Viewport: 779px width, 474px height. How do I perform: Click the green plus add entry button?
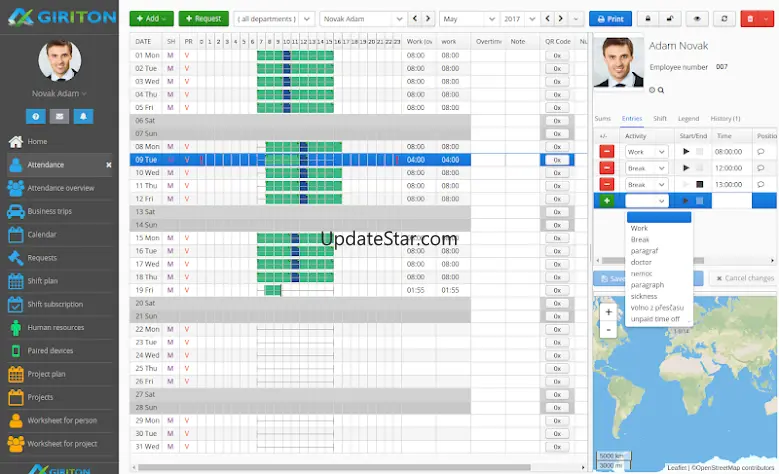pyautogui.click(x=607, y=201)
